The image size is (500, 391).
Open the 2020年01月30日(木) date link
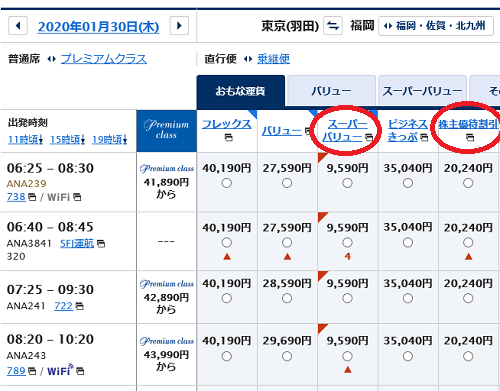pyautogui.click(x=98, y=27)
